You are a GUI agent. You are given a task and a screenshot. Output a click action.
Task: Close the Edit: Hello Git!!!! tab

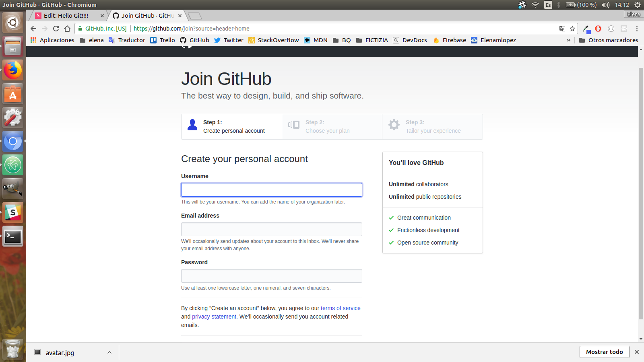[x=102, y=16]
